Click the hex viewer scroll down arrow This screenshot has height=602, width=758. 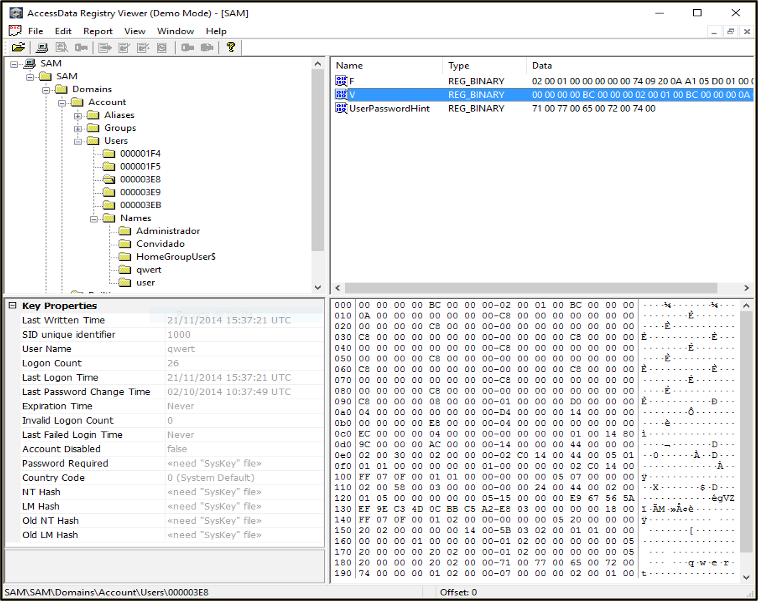point(746,577)
